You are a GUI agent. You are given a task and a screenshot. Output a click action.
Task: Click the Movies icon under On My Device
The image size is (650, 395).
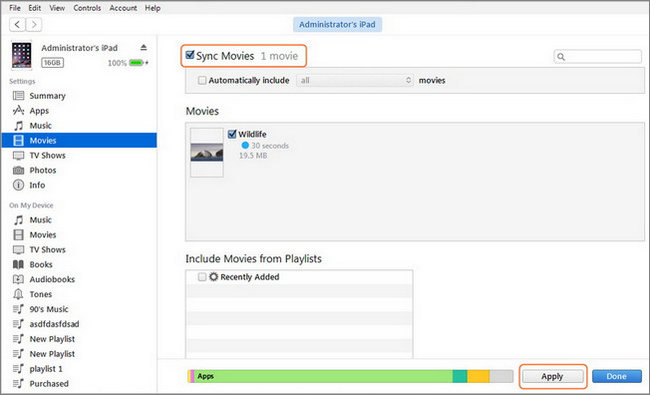tap(18, 235)
